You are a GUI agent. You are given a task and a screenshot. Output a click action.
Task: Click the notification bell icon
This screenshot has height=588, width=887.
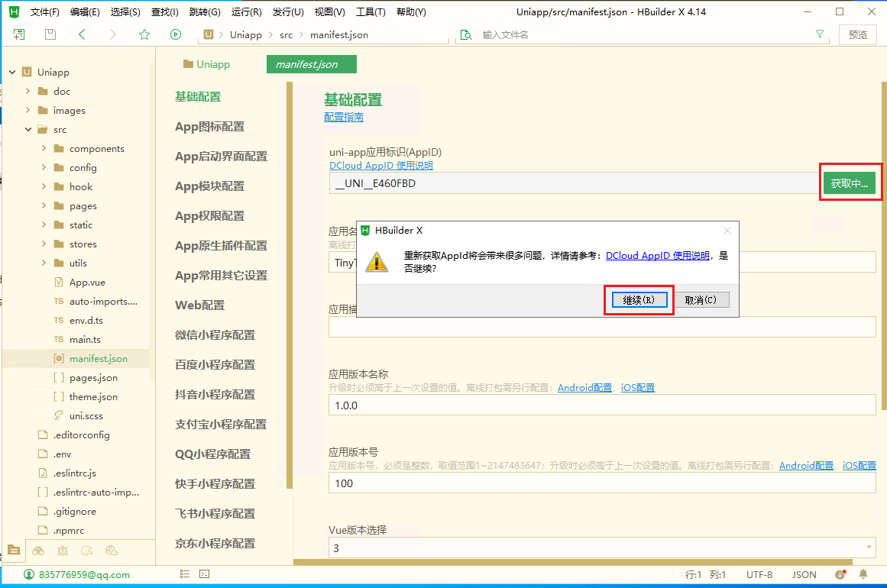click(x=863, y=574)
